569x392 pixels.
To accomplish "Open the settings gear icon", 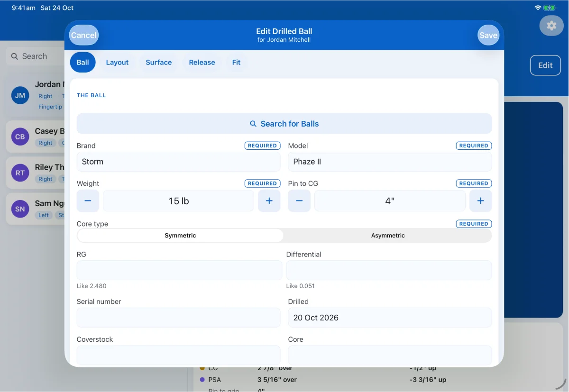I will click(551, 26).
